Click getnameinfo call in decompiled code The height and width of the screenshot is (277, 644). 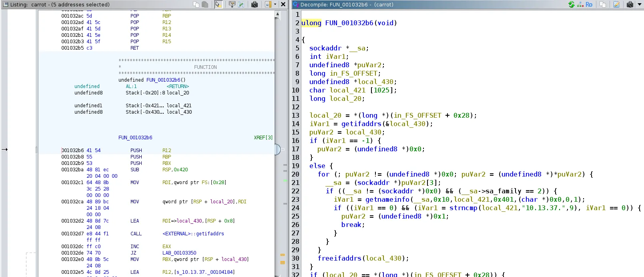coord(387,199)
